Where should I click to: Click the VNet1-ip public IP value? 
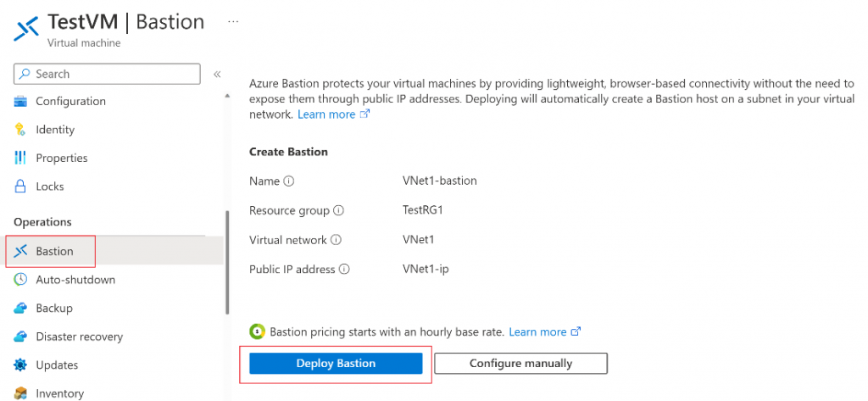coord(424,270)
